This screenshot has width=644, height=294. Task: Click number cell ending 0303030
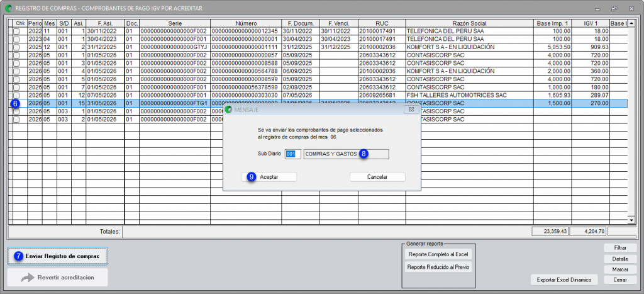[x=246, y=96]
